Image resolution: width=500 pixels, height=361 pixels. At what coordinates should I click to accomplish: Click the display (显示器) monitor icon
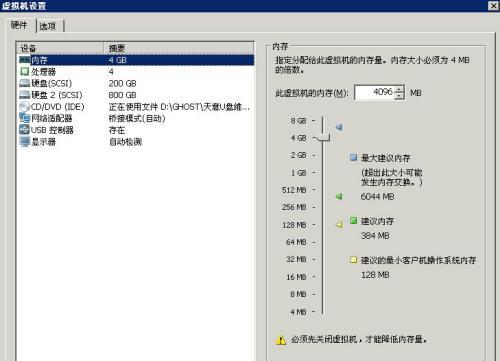25,142
